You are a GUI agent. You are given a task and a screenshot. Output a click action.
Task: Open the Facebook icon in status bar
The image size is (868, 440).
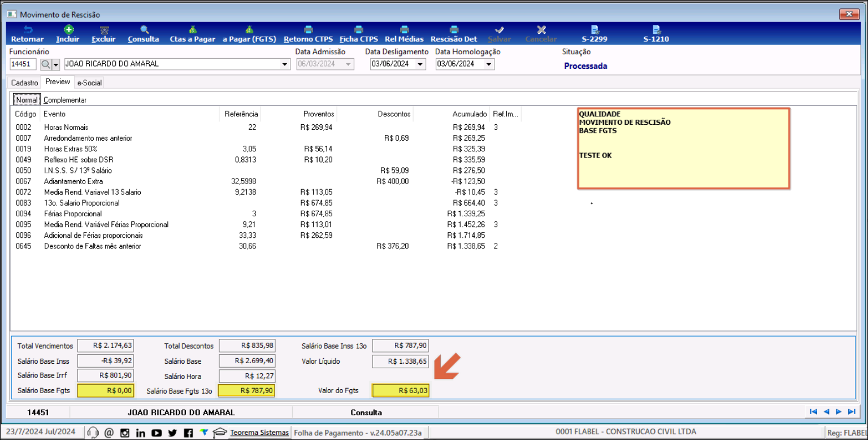tap(188, 433)
